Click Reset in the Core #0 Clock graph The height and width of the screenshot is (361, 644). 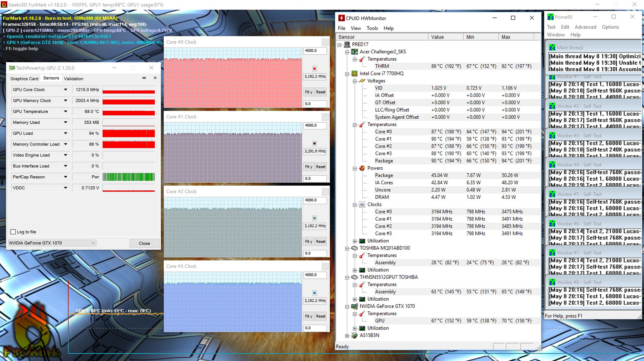321,92
